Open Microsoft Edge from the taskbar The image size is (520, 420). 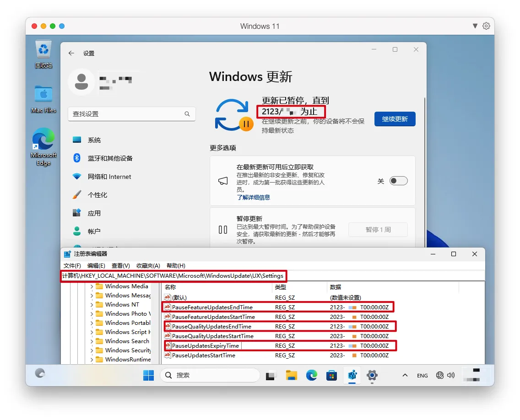tap(311, 375)
